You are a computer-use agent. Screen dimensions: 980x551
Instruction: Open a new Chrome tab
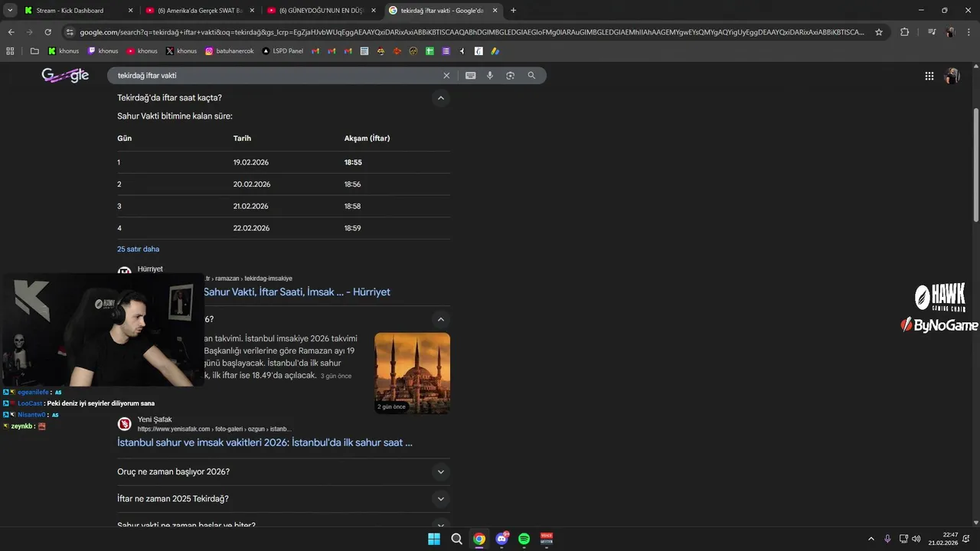[513, 11]
